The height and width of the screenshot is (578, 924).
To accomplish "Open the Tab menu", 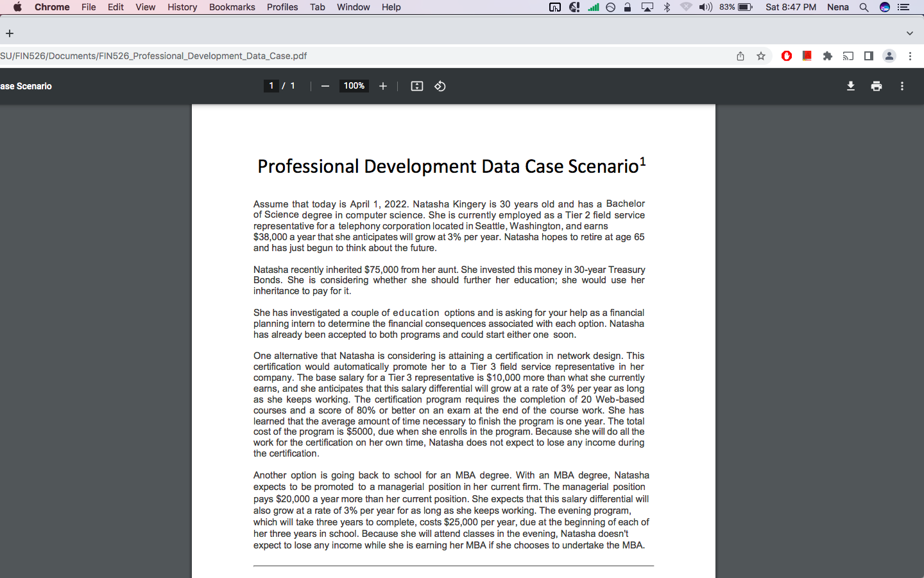I will [x=318, y=7].
